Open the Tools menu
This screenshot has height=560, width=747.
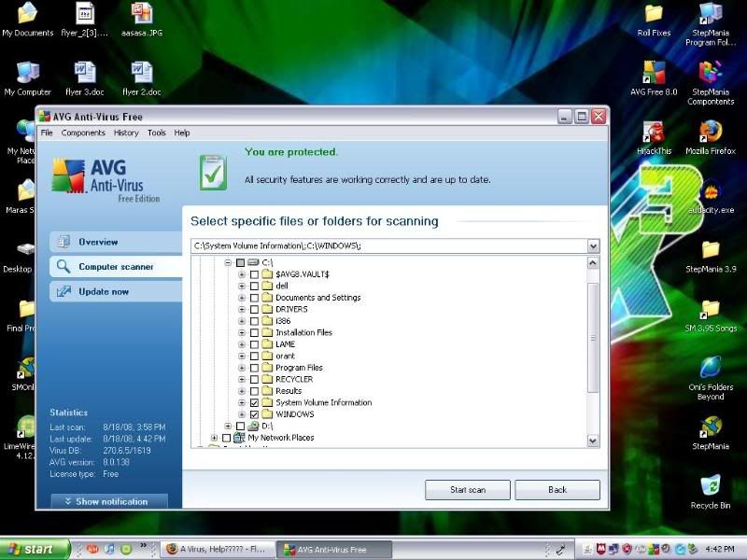156,133
